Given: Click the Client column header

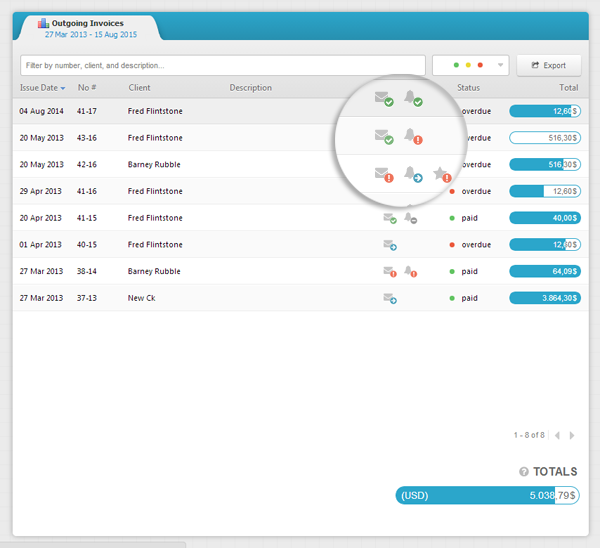Looking at the screenshot, I should tap(139, 88).
